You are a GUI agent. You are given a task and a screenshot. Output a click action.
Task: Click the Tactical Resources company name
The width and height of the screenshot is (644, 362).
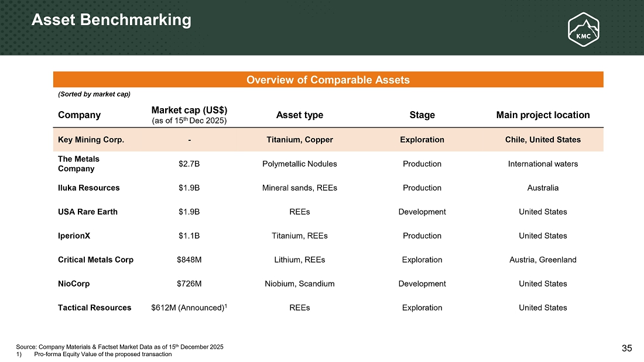pyautogui.click(x=94, y=308)
